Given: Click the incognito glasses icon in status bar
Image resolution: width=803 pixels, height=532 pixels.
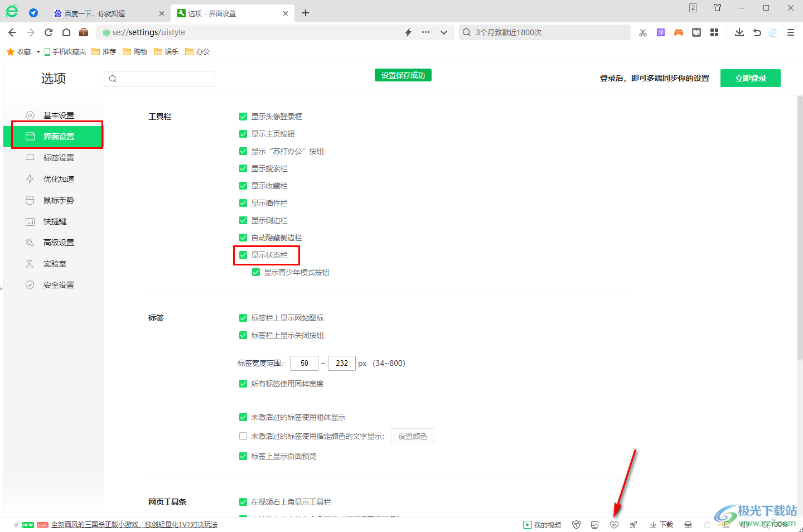Looking at the screenshot, I should point(688,525).
